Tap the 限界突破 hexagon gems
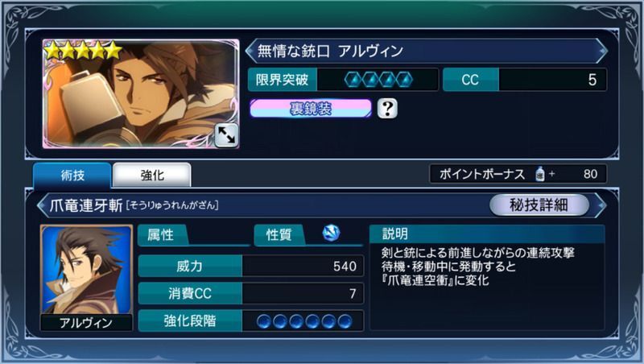 tap(378, 80)
